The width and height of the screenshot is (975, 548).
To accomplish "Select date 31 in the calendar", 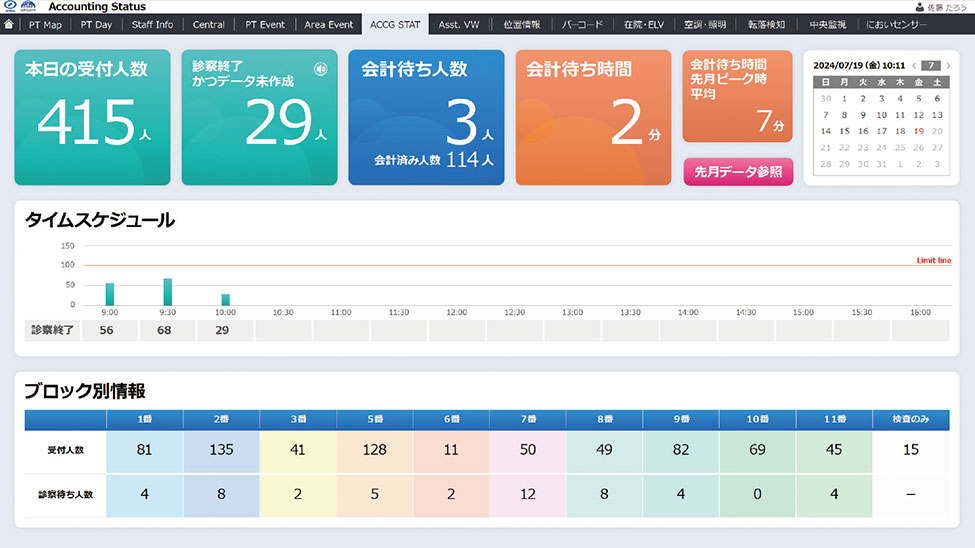I will point(881,164).
